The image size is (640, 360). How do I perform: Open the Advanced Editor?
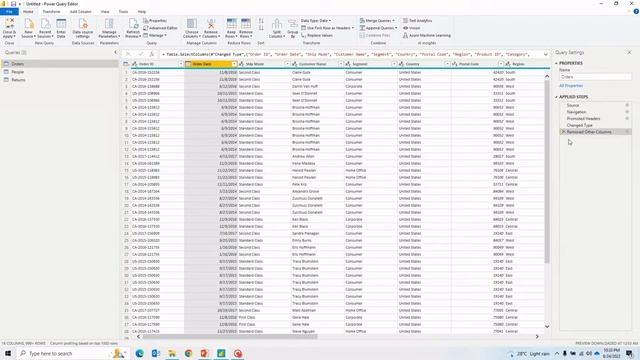160,28
